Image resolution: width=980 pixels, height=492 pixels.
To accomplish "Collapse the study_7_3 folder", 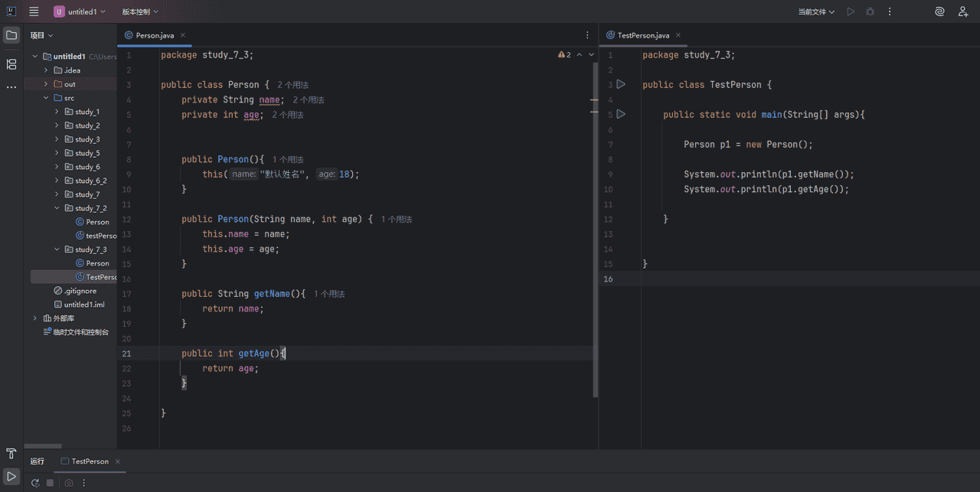I will point(56,249).
